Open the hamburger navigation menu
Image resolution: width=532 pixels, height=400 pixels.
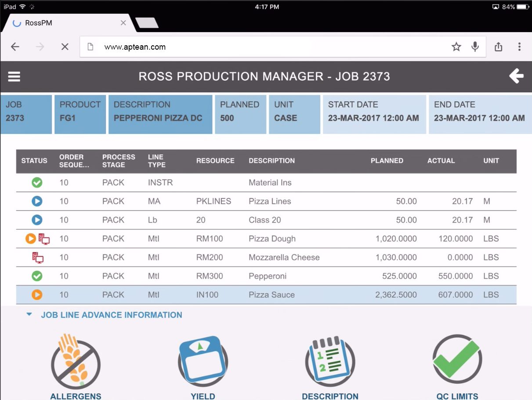coord(14,76)
